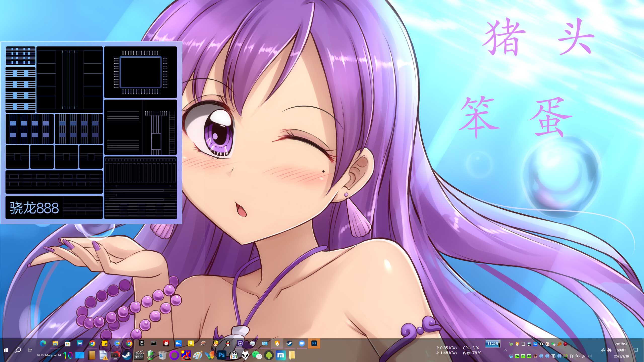Click temperature tray icon showing 40
644x362 pixels.
point(529,356)
